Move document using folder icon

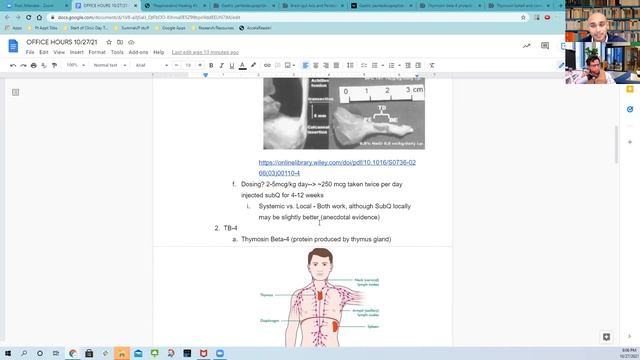[120, 42]
